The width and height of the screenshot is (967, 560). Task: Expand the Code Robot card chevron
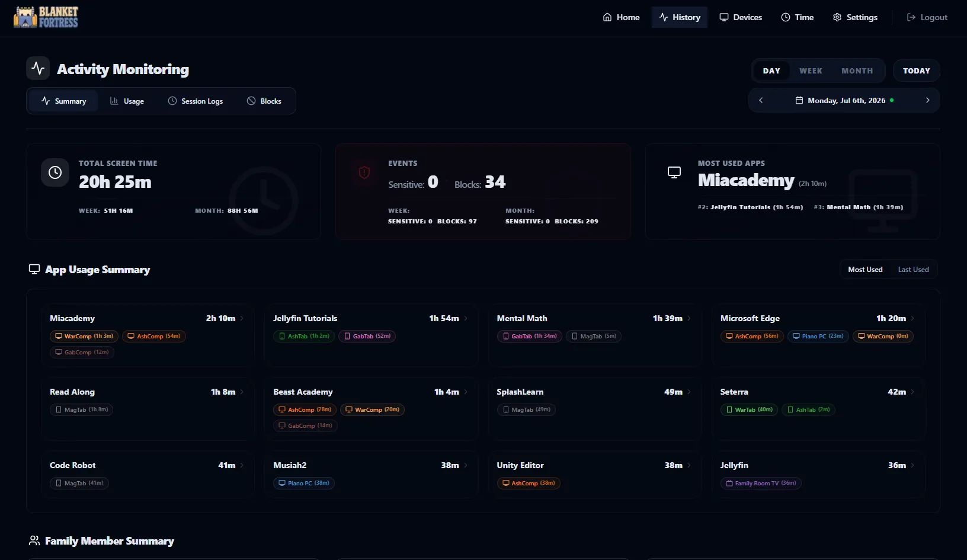[242, 465]
